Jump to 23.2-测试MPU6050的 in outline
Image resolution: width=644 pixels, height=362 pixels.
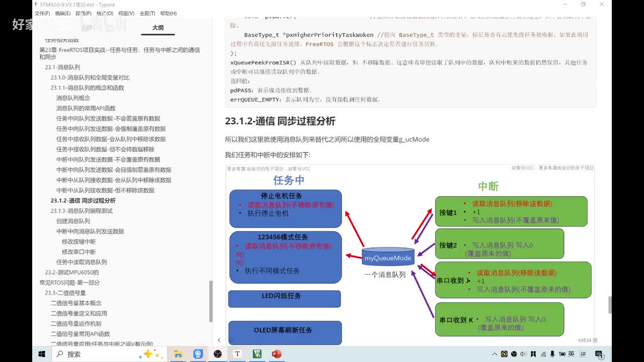coord(71,273)
